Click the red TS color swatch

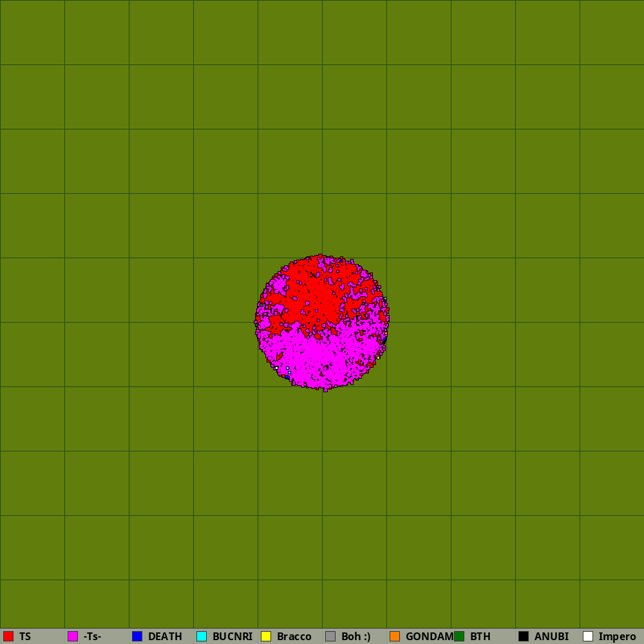(8, 636)
